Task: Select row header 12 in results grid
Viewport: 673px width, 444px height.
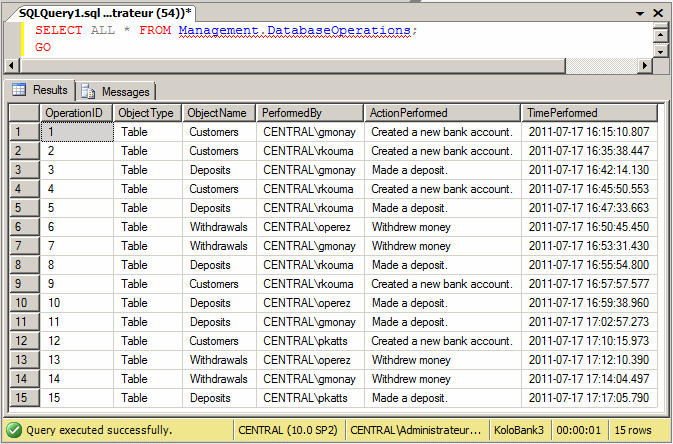Action: point(24,341)
